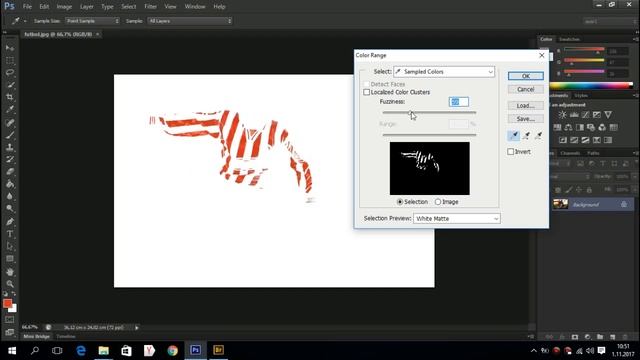Add a Vibrance adjustment

pyautogui.click(x=608, y=115)
